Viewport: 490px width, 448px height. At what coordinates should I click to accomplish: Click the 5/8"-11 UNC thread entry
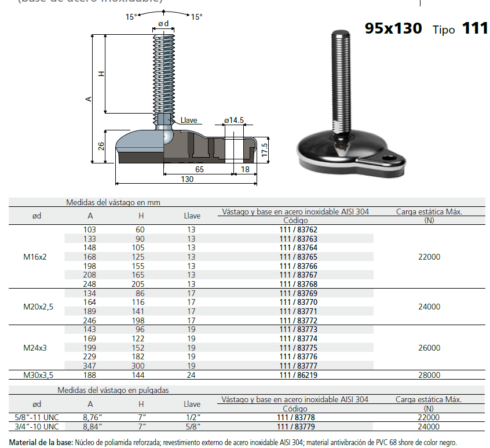tap(37, 417)
